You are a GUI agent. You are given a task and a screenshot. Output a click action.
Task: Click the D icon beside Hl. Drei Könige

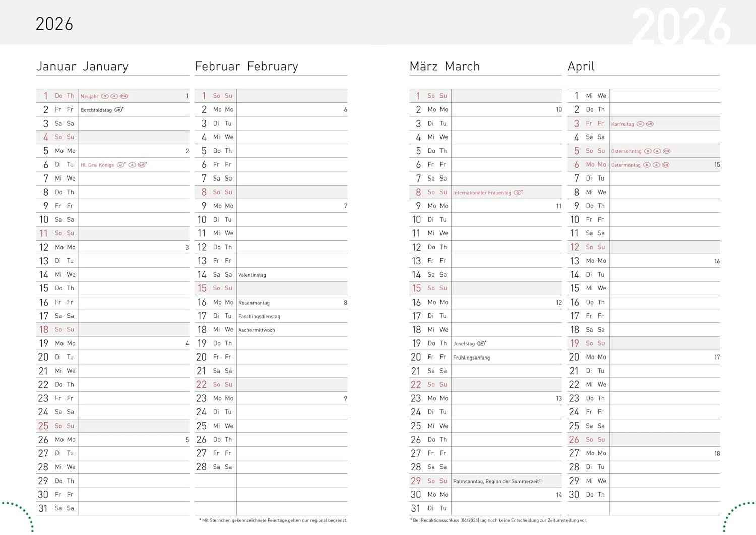pyautogui.click(x=120, y=165)
